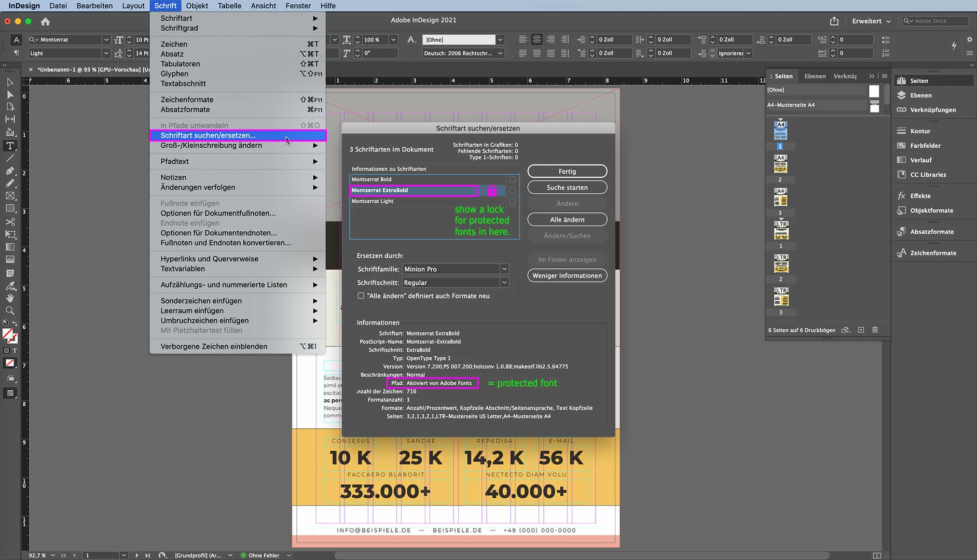
Task: Open the Farbfelder panel
Action: click(x=925, y=145)
